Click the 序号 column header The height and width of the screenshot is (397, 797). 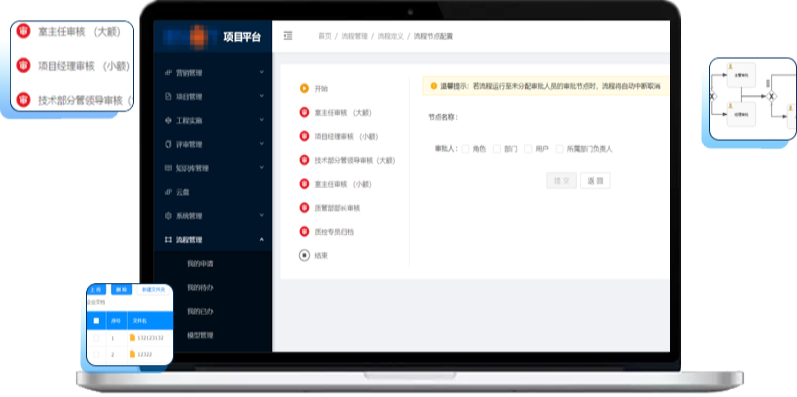[x=116, y=321]
